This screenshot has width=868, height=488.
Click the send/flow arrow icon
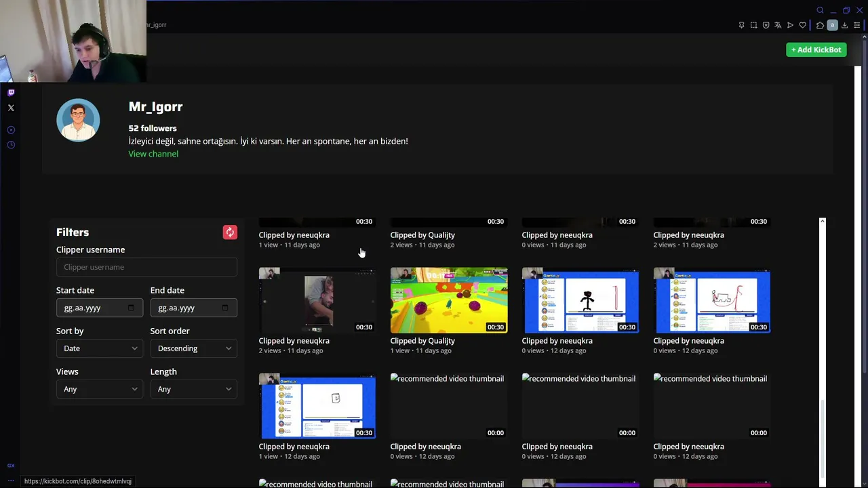click(x=790, y=25)
